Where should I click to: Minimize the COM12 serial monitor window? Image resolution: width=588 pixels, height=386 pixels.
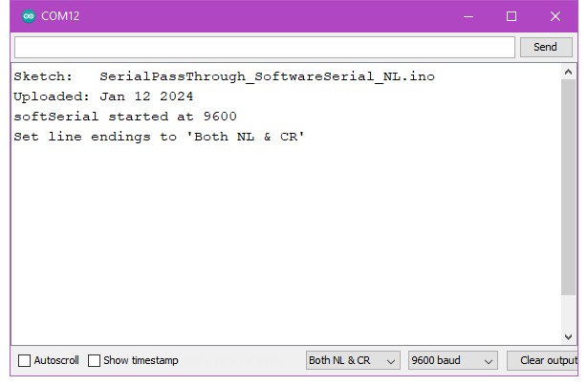468,16
